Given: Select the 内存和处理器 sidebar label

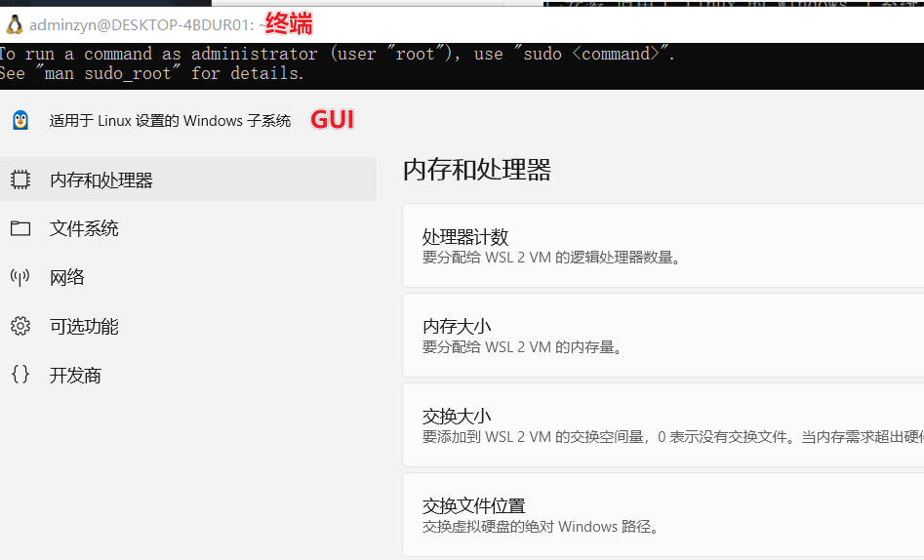Looking at the screenshot, I should coord(101,180).
